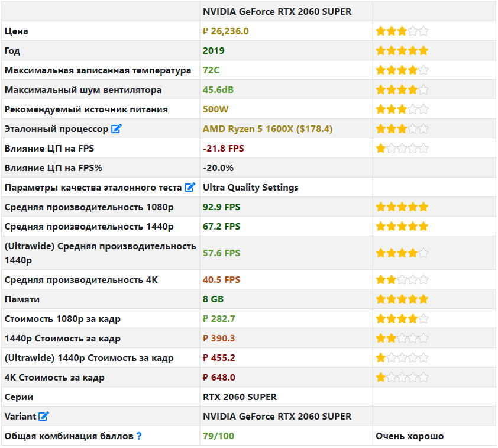Click the -20.0% value
The width and height of the screenshot is (498, 448).
tap(218, 167)
